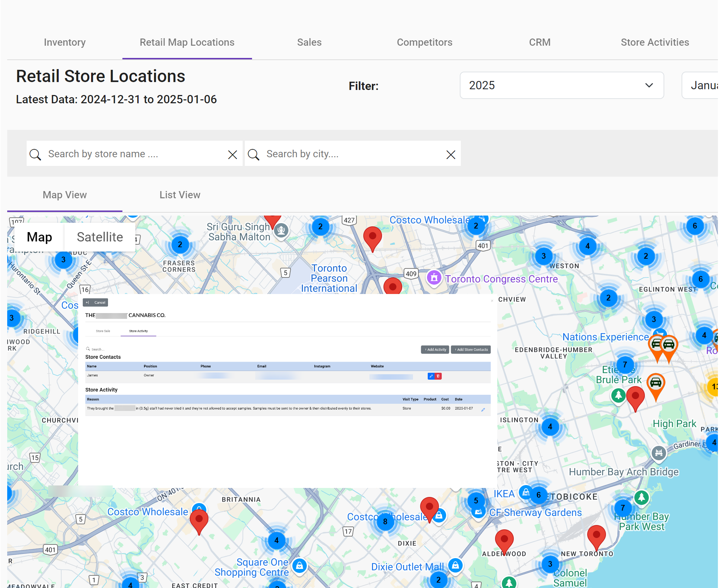The image size is (719, 588).
Task: Open the Store Sale tab in popup
Action: coord(103,331)
